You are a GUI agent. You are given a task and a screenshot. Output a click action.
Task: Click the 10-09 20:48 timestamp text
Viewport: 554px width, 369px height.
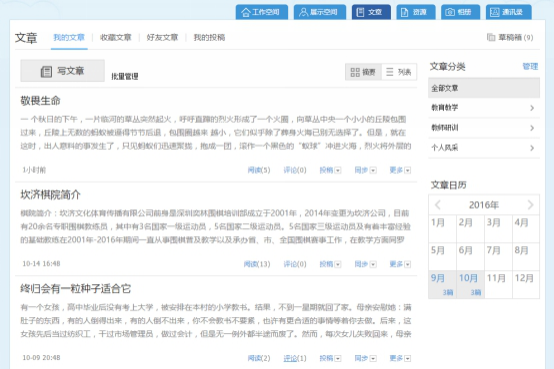click(x=41, y=358)
